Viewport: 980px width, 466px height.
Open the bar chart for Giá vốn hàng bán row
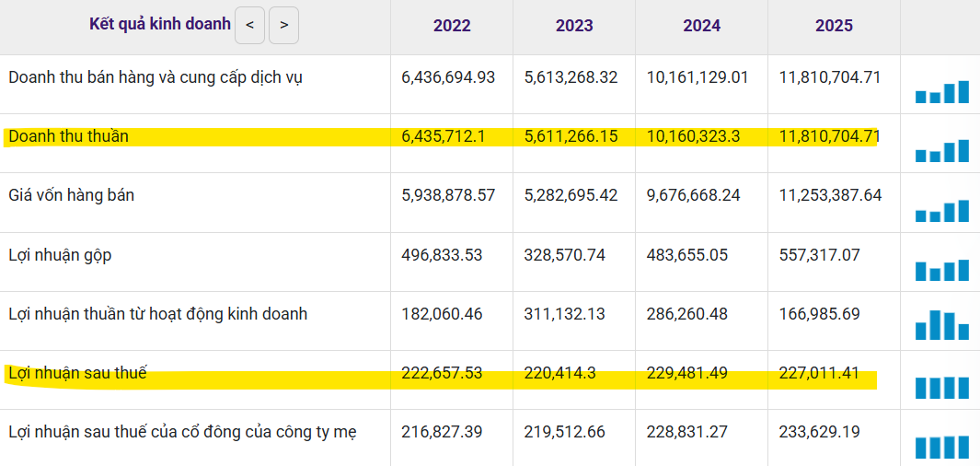(x=942, y=211)
